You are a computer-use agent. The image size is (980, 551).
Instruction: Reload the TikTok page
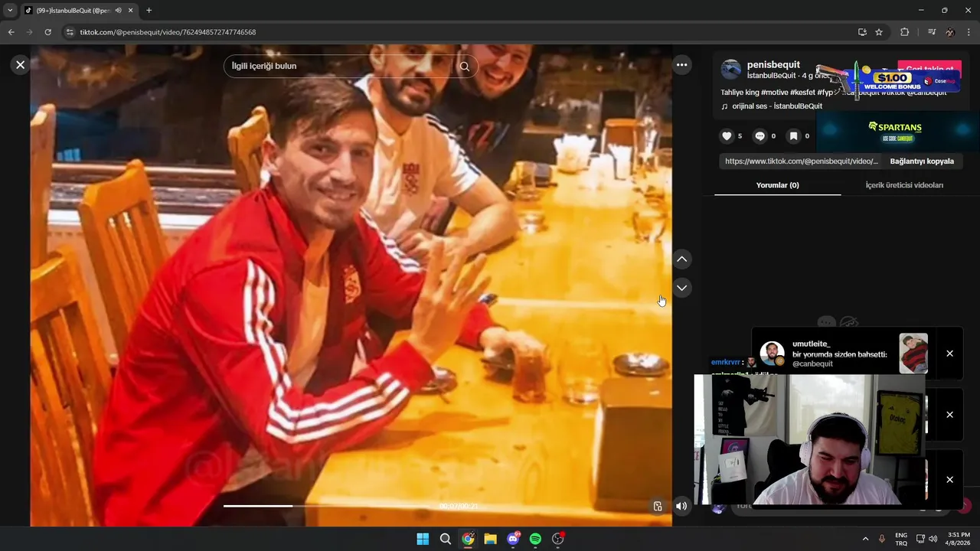coord(47,32)
